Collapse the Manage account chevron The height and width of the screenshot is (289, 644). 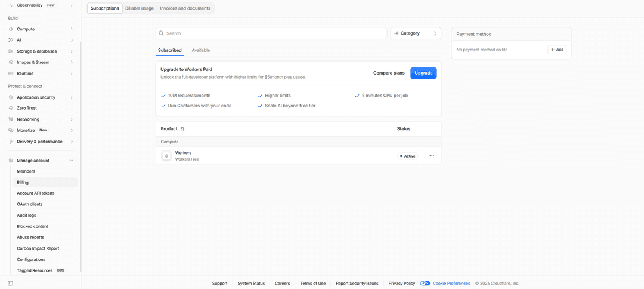coord(72,161)
